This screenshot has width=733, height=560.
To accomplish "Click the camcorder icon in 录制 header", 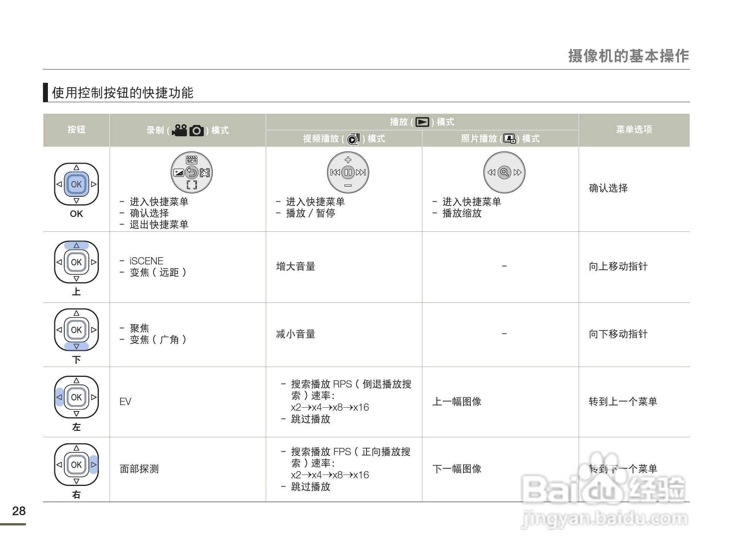I will point(179,130).
